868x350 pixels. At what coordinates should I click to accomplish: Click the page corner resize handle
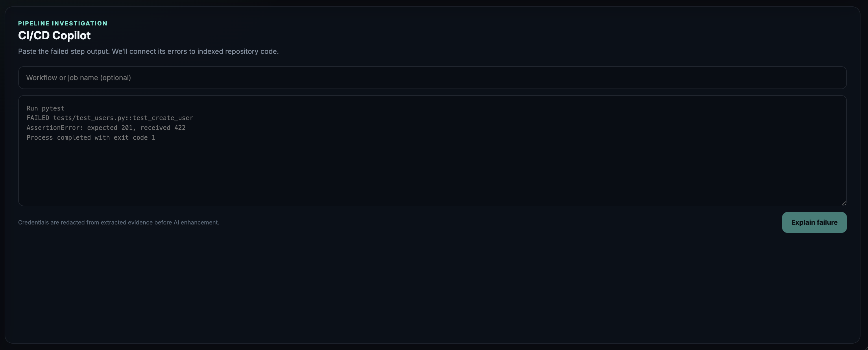pos(866,348)
